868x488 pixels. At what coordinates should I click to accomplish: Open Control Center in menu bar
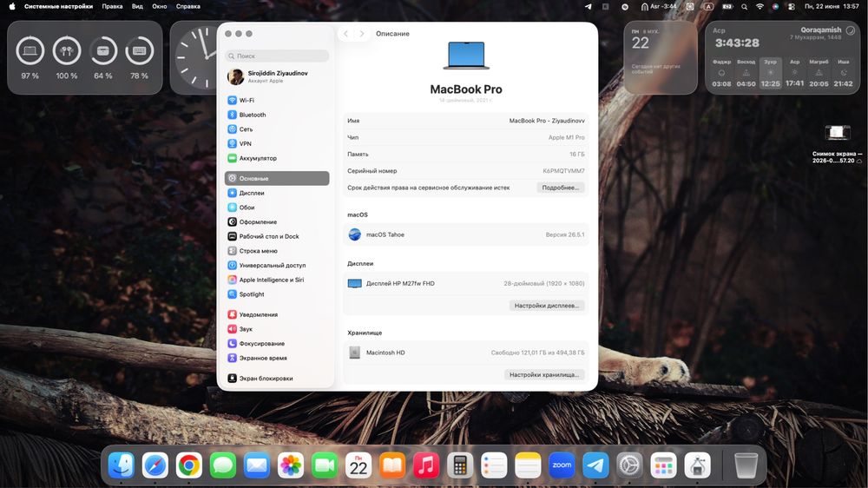point(791,7)
